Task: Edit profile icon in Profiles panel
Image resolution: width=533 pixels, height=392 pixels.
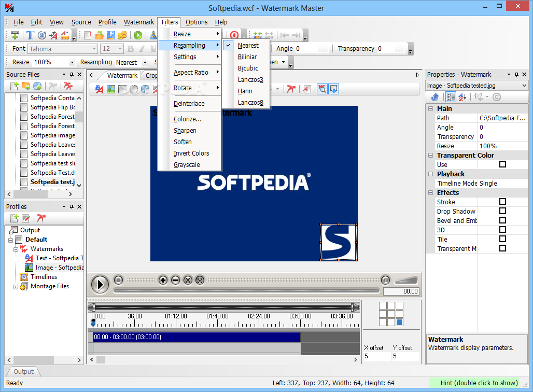Action: click(x=26, y=218)
